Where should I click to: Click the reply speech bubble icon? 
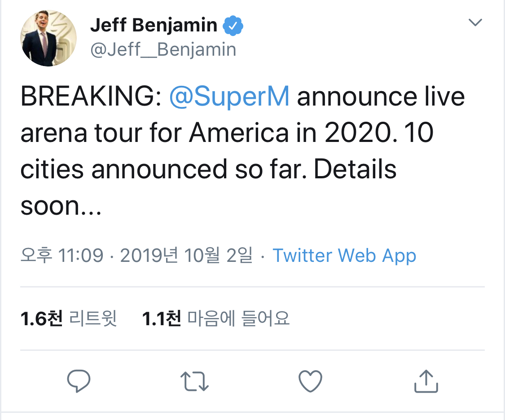[79, 381]
